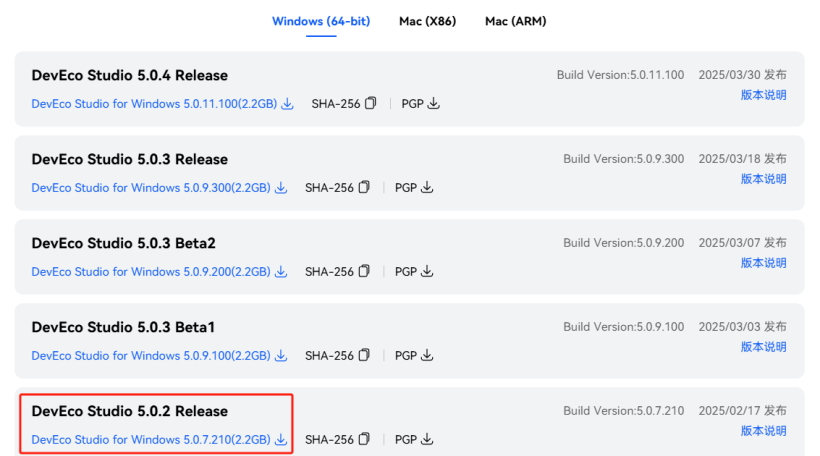Switch to the Mac (ARM) tab

coord(516,21)
